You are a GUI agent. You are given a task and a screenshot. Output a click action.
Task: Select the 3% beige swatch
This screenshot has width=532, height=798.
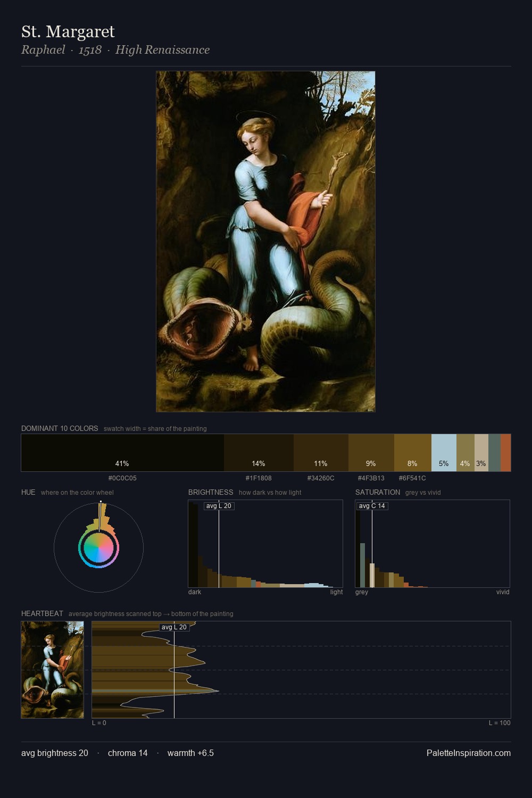[x=481, y=453]
